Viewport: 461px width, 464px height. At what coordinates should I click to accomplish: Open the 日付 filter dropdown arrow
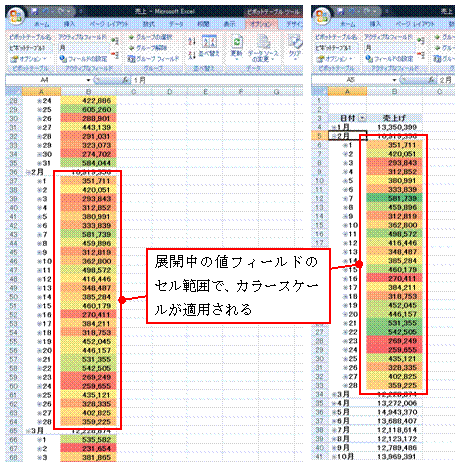click(362, 118)
